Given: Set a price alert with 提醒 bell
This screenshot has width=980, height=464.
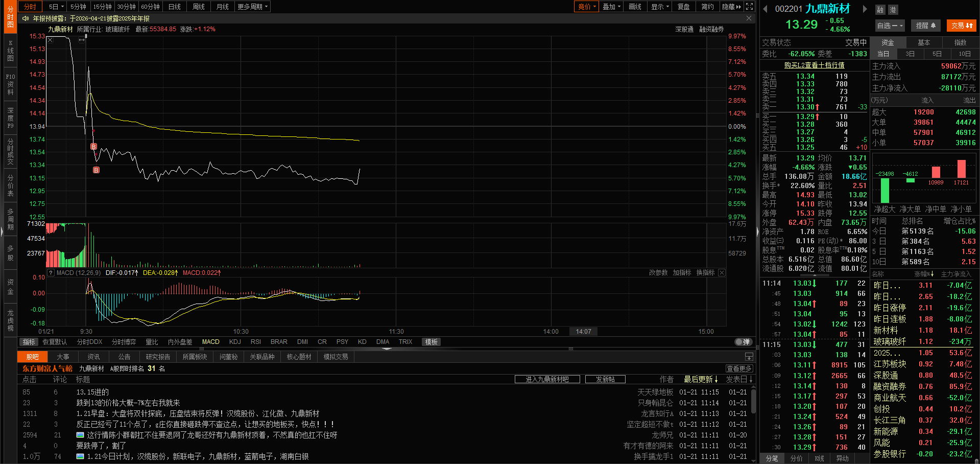Looking at the screenshot, I should pyautogui.click(x=925, y=26).
